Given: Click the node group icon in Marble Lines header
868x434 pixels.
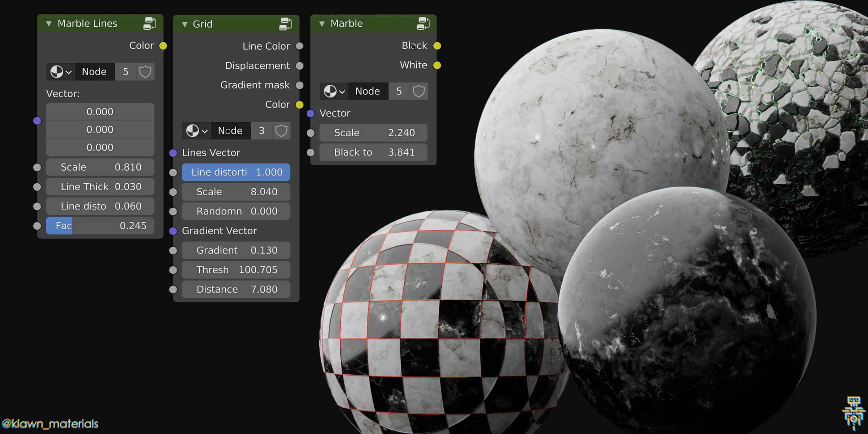Looking at the screenshot, I should click(149, 24).
